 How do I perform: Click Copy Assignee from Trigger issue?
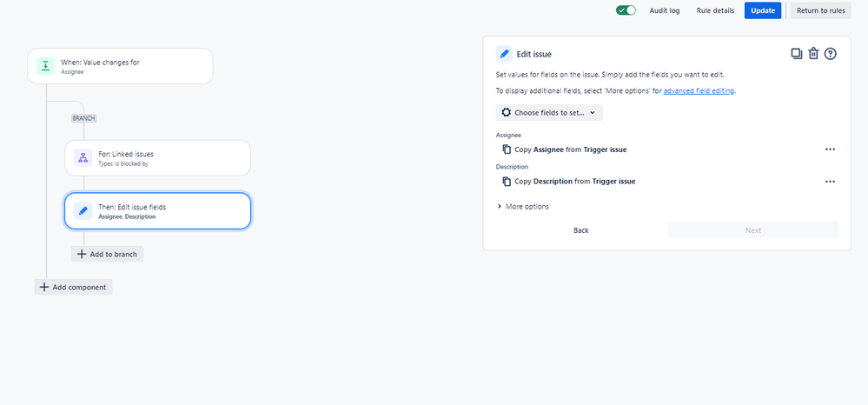[x=571, y=149]
